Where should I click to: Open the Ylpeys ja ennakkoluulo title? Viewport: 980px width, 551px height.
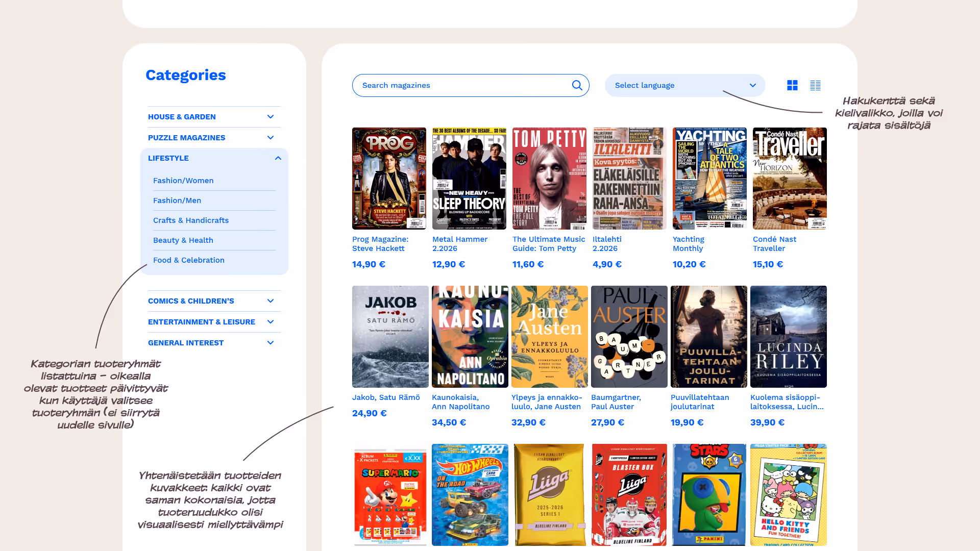click(x=547, y=402)
